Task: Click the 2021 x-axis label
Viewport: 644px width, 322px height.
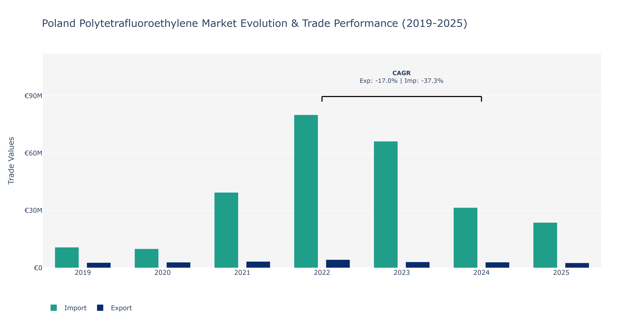Action: 242,272
